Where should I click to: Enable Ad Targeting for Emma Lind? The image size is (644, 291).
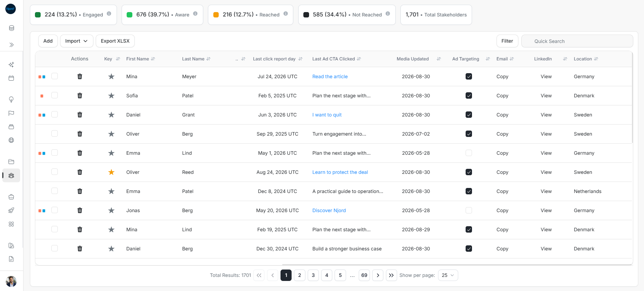click(469, 153)
